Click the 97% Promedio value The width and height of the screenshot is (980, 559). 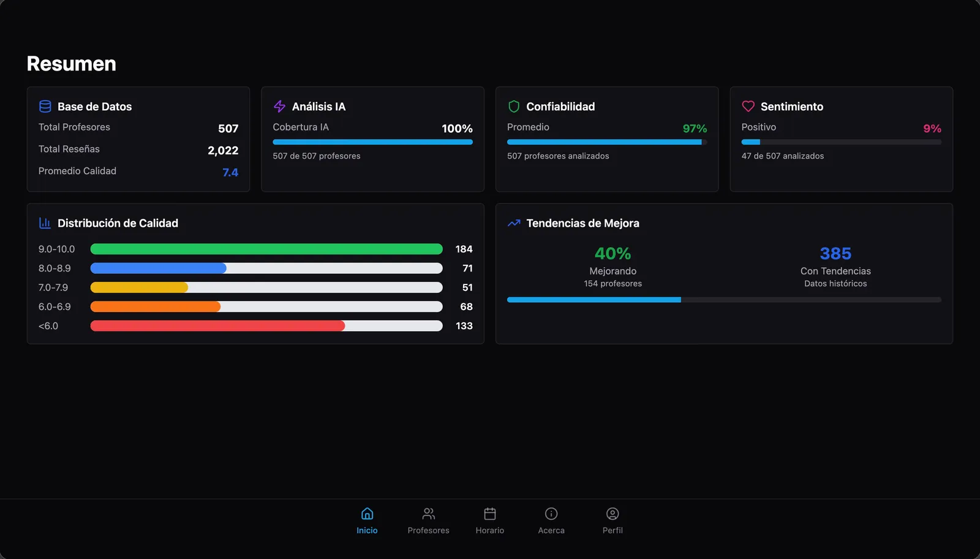coord(695,129)
